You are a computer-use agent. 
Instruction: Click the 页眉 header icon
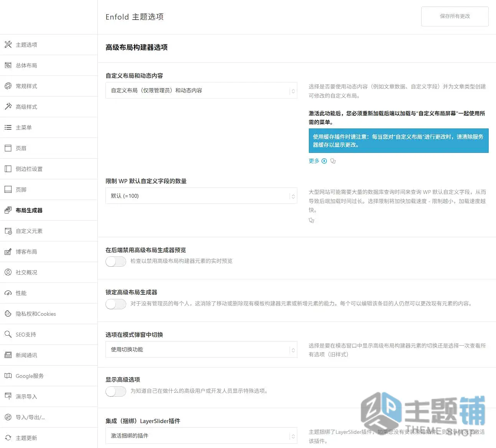8,148
